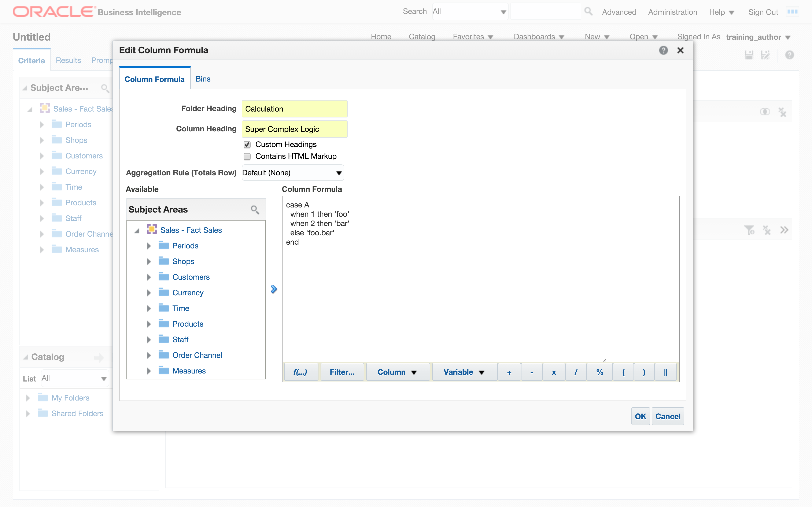Click the Filter... button
The image size is (812, 507).
coord(342,372)
